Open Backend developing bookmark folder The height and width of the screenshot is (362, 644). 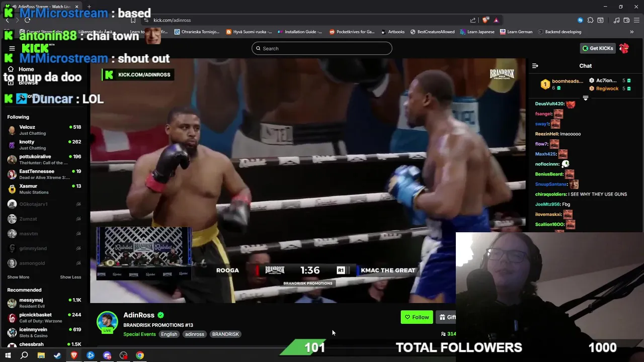pos(559,32)
